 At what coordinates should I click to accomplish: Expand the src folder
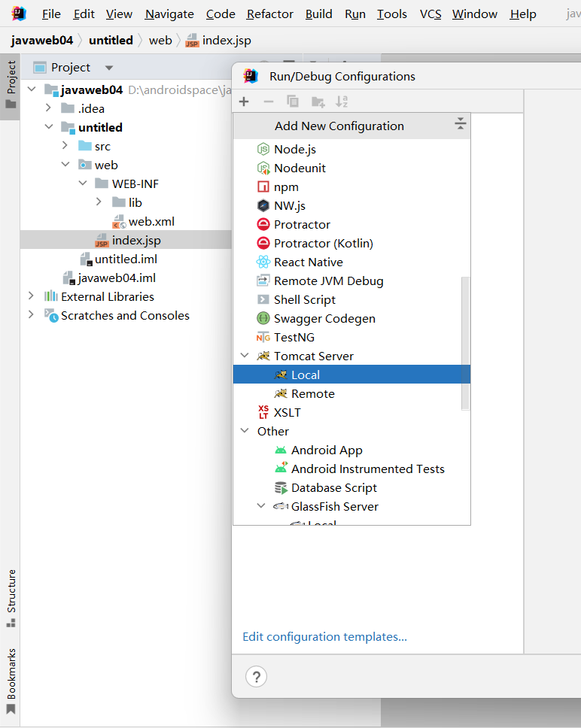click(x=65, y=146)
